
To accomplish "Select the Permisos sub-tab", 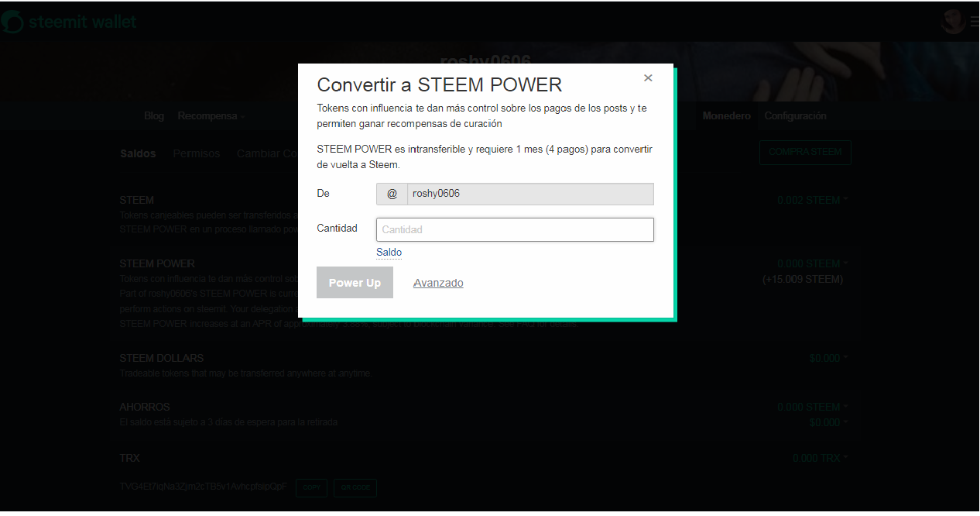I will [197, 153].
